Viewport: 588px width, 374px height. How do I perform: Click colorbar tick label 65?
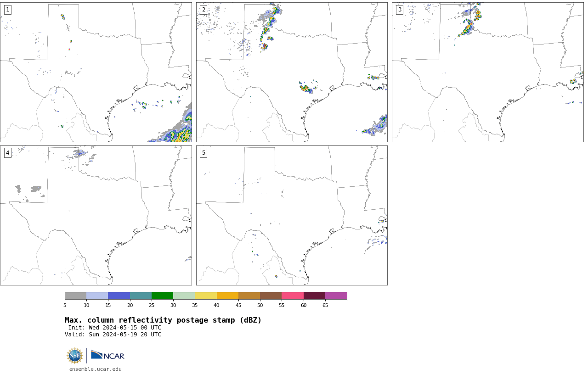(x=325, y=305)
